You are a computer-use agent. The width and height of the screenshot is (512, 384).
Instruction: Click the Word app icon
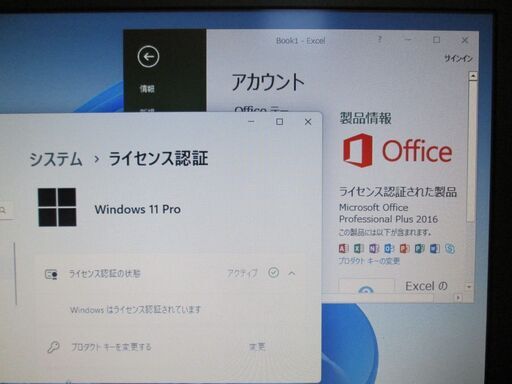435,249
